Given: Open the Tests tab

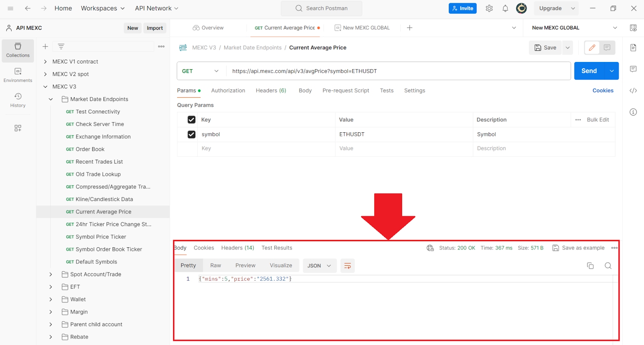Looking at the screenshot, I should click(x=387, y=90).
